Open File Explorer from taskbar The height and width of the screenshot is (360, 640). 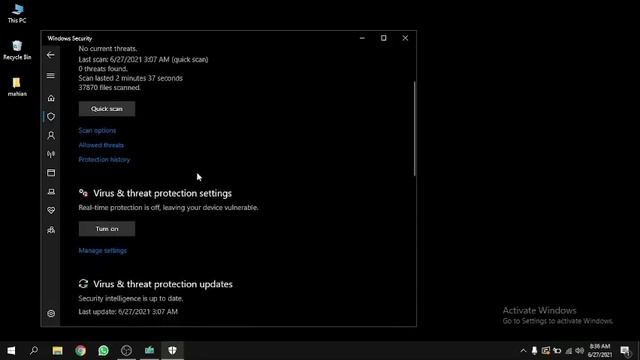tap(58, 350)
